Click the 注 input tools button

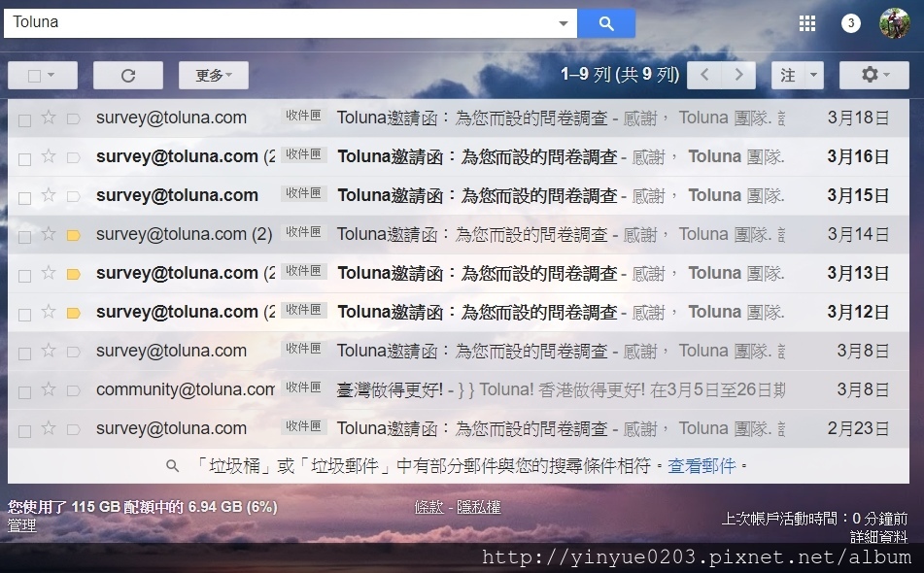tap(788, 76)
